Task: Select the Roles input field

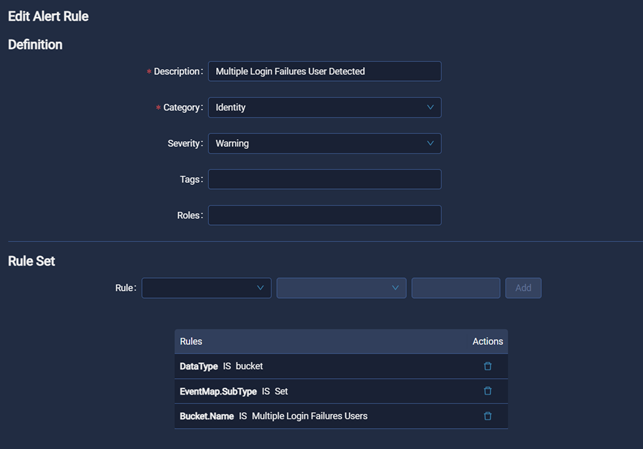Action: [x=324, y=215]
